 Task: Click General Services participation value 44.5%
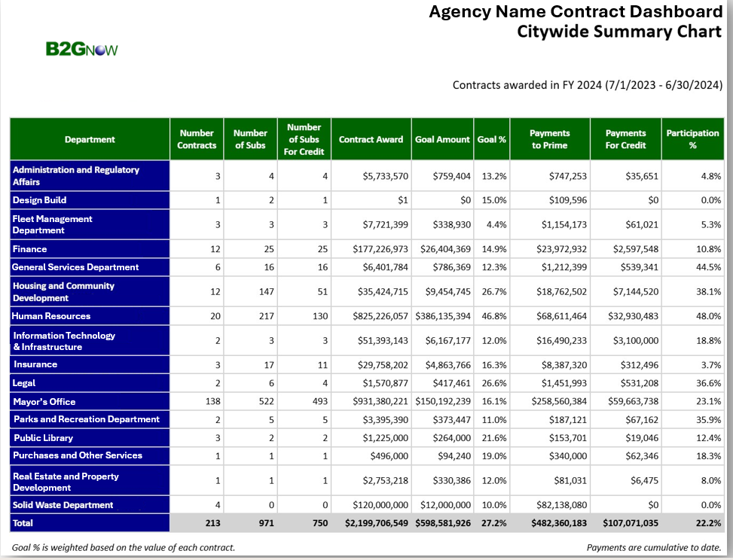(x=709, y=267)
